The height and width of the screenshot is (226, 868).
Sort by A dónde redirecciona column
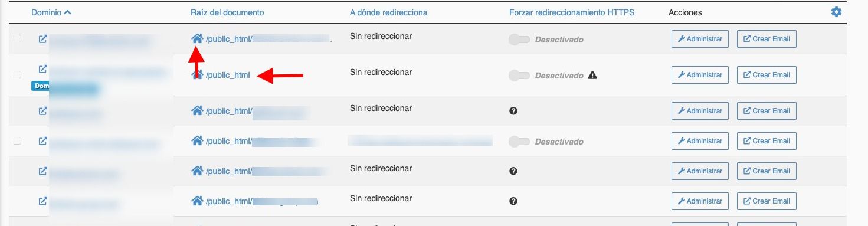pos(388,12)
